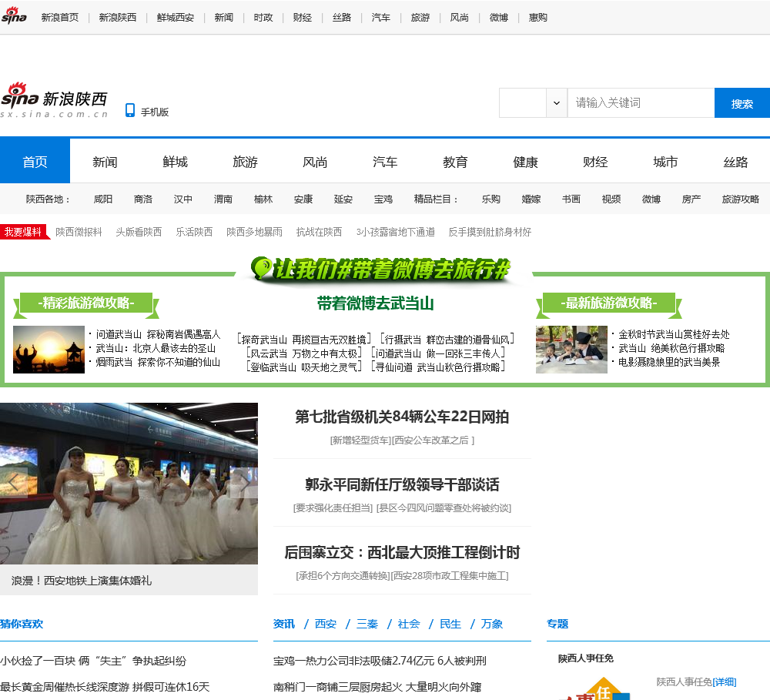Focus the 请输入关键词 search input
Image resolution: width=770 pixels, height=700 pixels.
pyautogui.click(x=641, y=103)
